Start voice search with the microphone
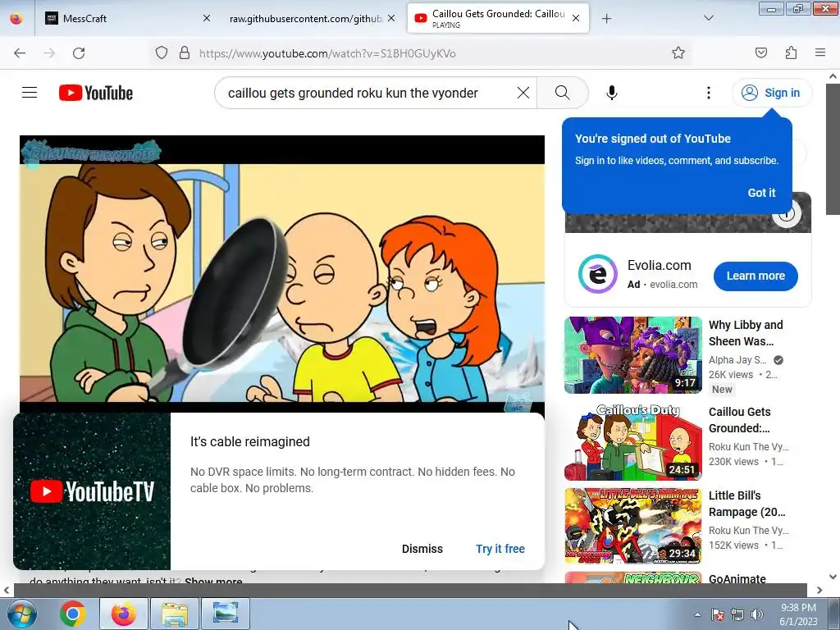 612,93
